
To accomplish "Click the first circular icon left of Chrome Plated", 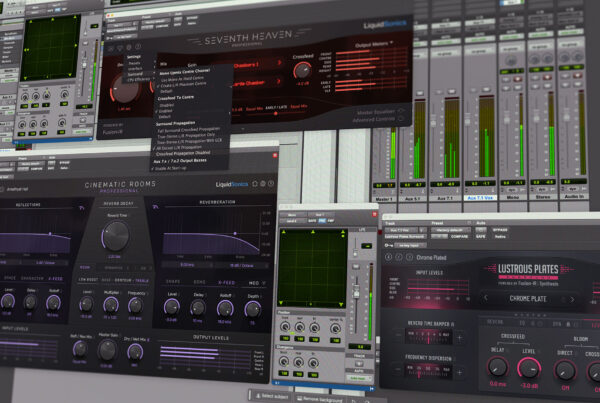I will 389,257.
